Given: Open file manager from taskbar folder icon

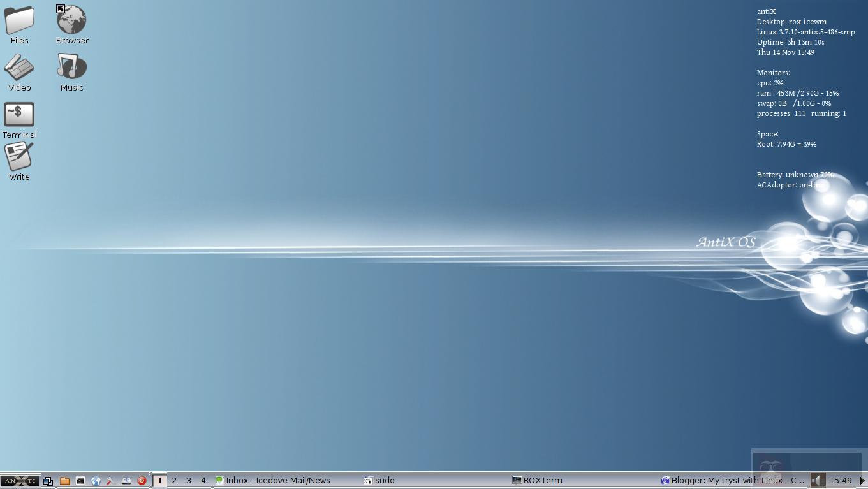Looking at the screenshot, I should 64,481.
